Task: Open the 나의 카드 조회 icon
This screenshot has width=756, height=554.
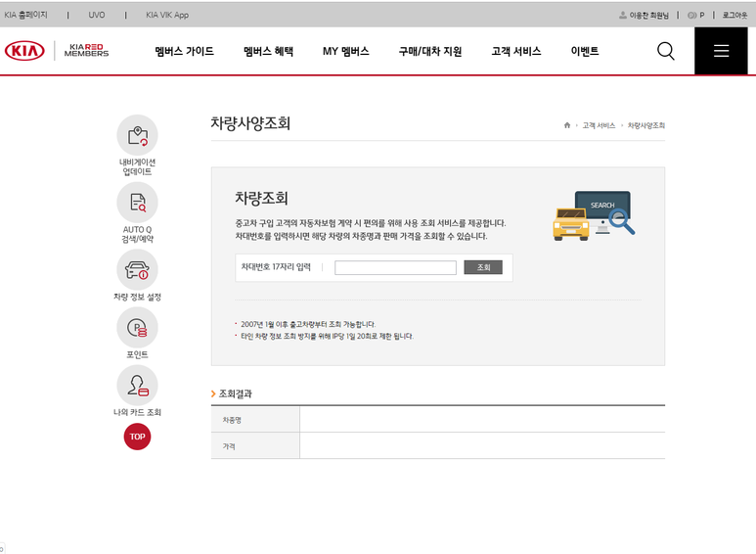Action: (138, 386)
